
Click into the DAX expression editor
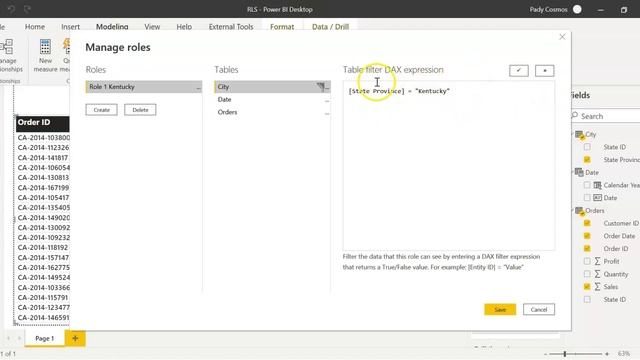pyautogui.click(x=449, y=165)
